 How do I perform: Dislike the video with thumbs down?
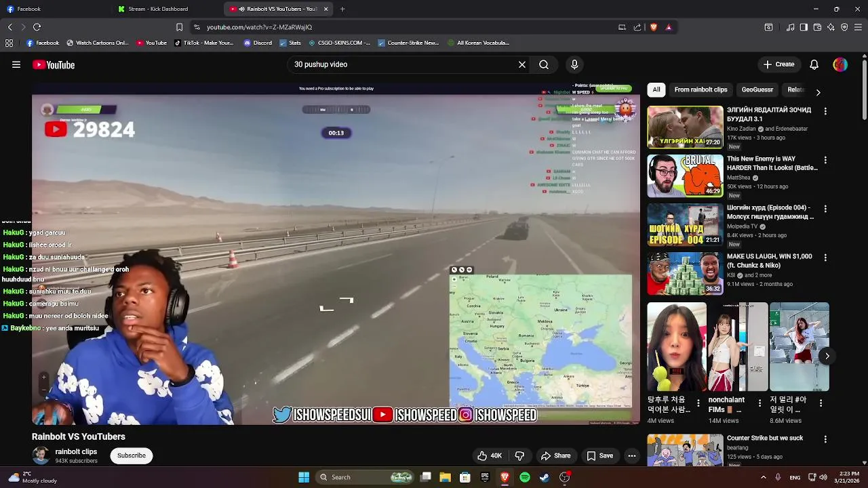click(x=520, y=456)
